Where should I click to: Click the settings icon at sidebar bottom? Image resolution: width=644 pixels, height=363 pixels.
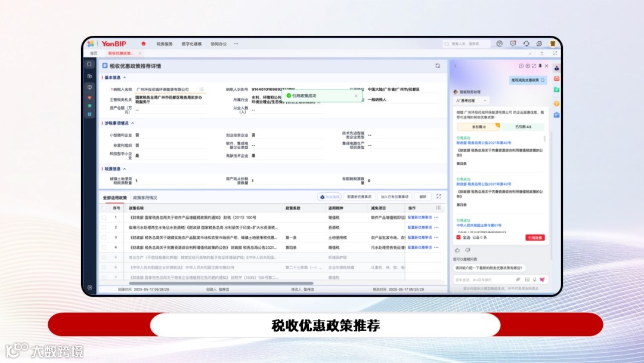89,287
